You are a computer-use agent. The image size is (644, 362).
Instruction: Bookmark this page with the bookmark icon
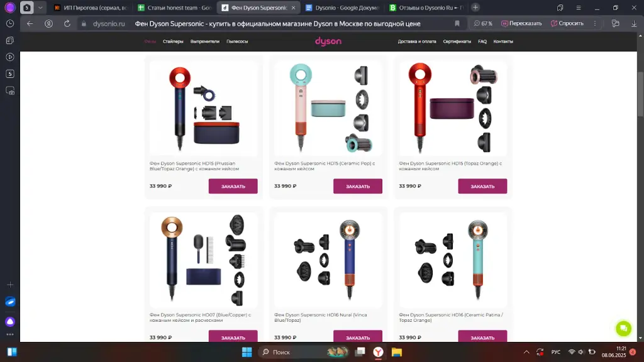point(457,24)
